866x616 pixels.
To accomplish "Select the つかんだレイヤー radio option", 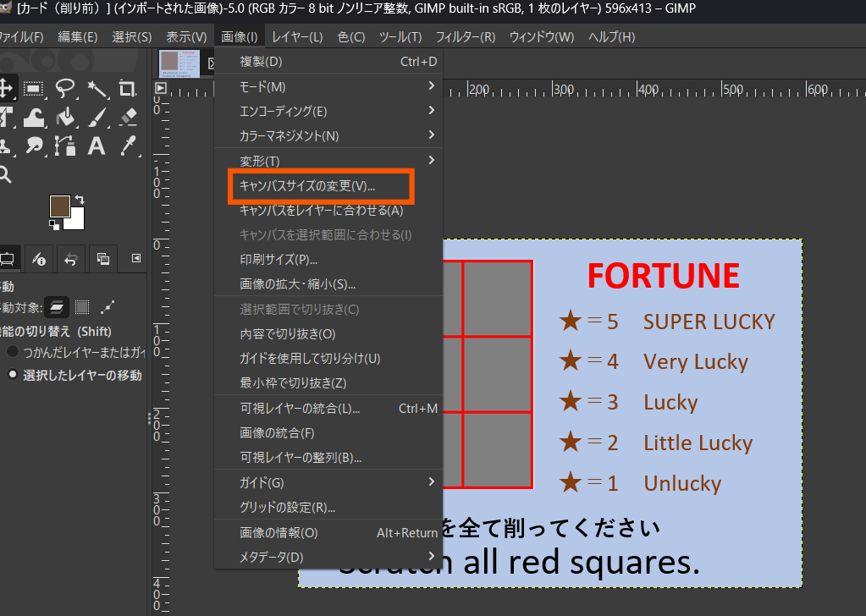I will click(14, 351).
